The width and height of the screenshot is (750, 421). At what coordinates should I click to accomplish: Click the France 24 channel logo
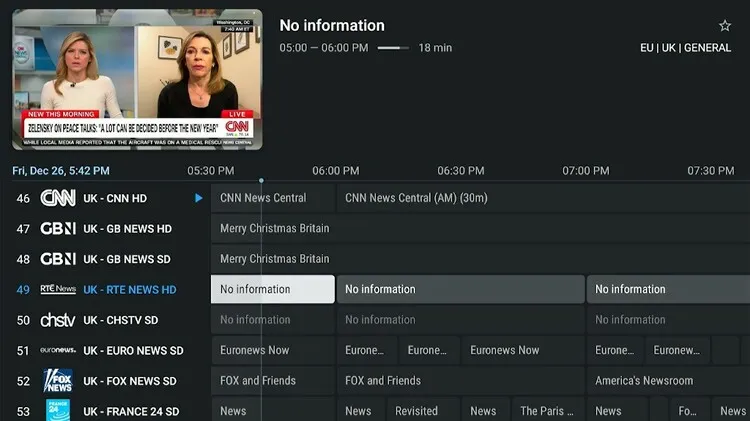click(x=58, y=410)
